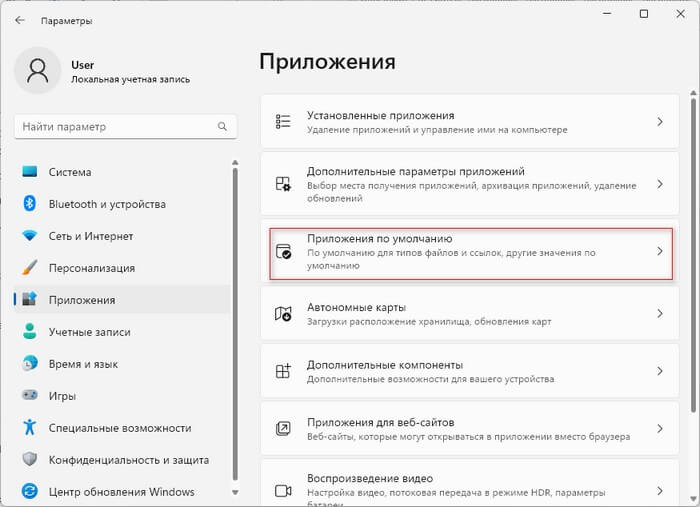Click the User account avatar icon

point(38,71)
